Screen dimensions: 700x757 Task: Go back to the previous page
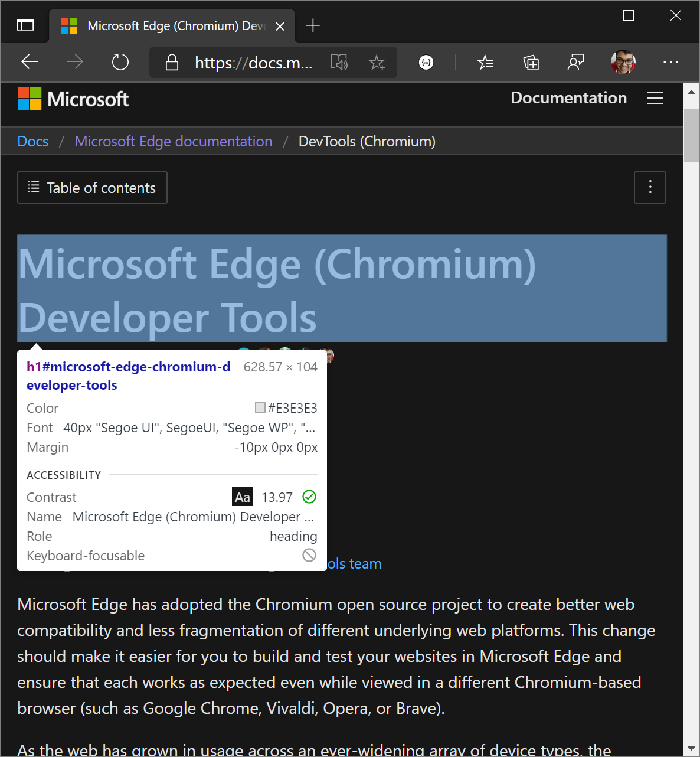coord(30,61)
